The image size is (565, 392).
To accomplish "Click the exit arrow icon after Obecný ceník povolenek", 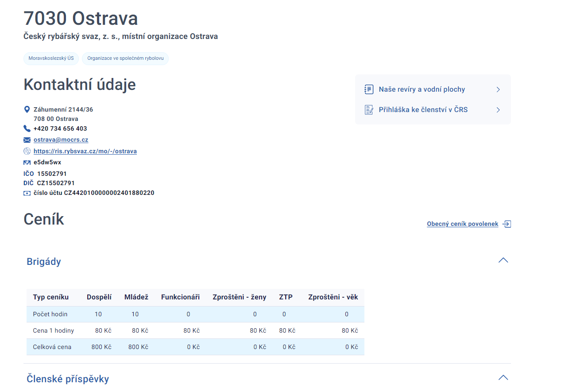I will coord(507,224).
